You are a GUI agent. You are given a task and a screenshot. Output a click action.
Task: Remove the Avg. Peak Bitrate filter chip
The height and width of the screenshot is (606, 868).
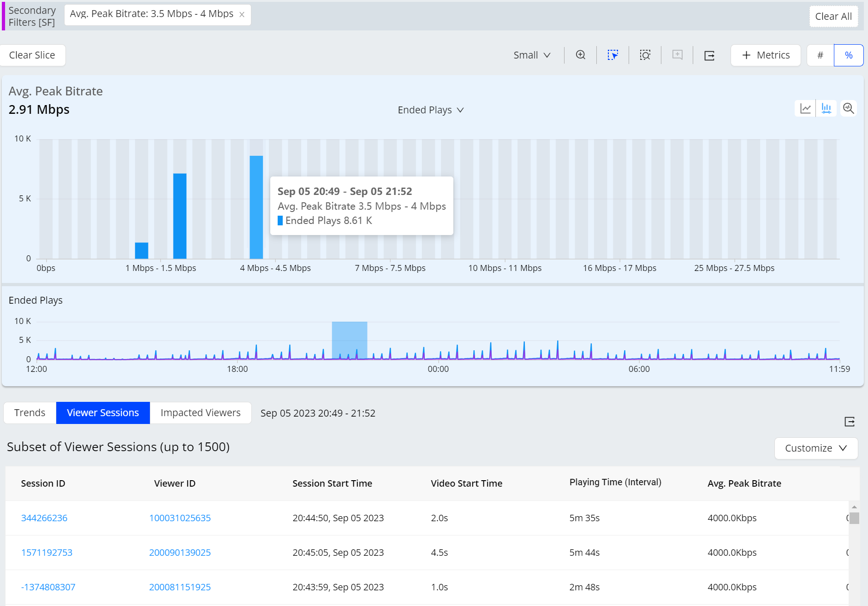242,15
